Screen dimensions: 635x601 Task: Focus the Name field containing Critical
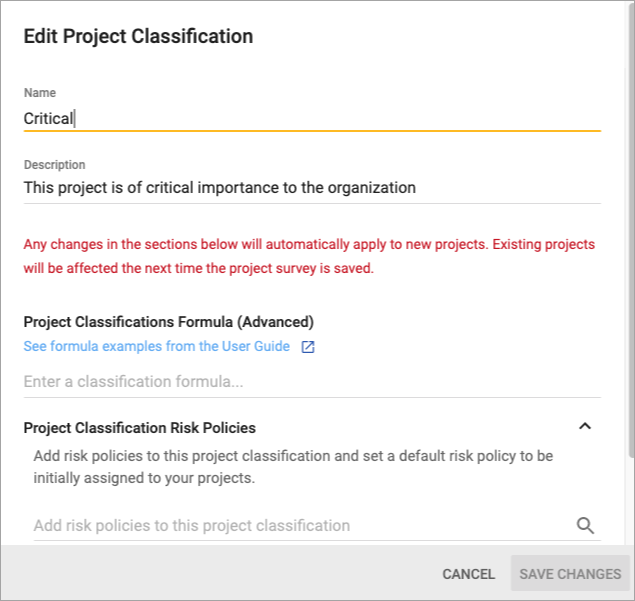click(x=311, y=118)
